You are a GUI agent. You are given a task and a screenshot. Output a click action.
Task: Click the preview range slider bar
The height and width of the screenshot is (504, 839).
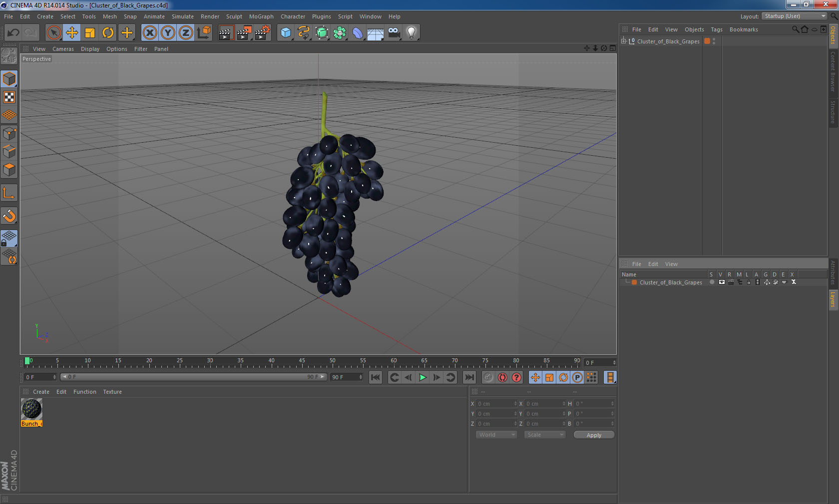click(194, 377)
